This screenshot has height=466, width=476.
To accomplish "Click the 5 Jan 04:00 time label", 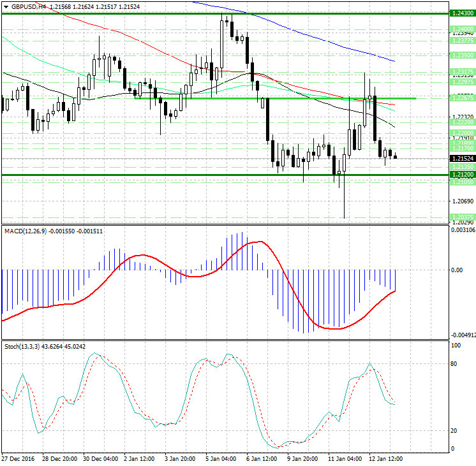I will (x=220, y=459).
